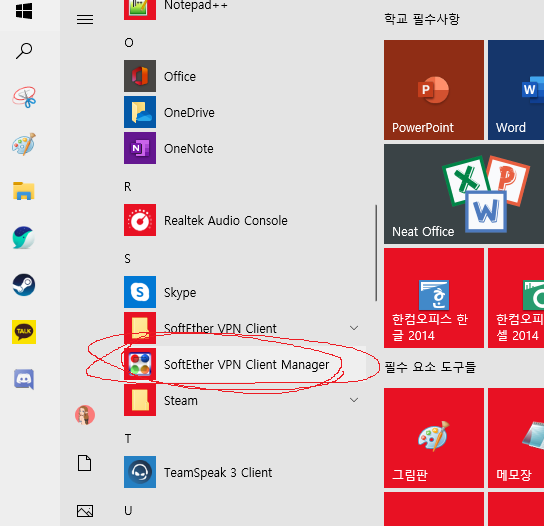544x526 pixels.
Task: Open the 메모장 tile
Action: 516,438
